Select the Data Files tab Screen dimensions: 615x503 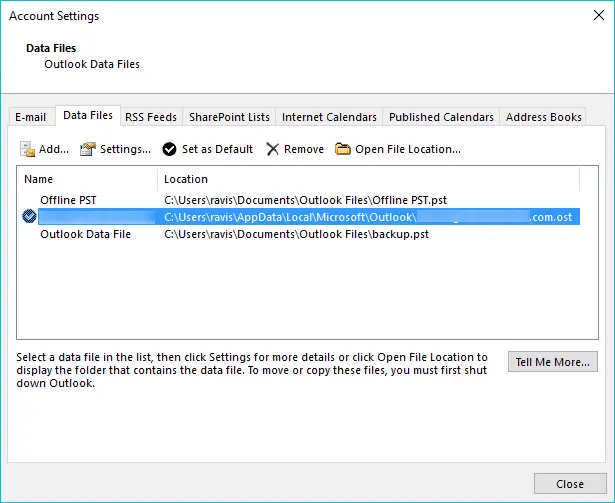88,116
